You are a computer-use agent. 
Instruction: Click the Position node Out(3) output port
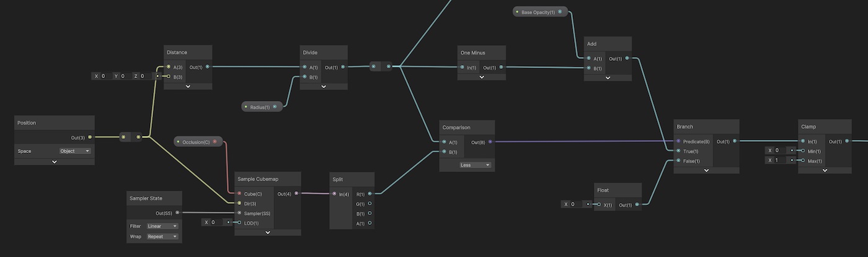pyautogui.click(x=90, y=137)
